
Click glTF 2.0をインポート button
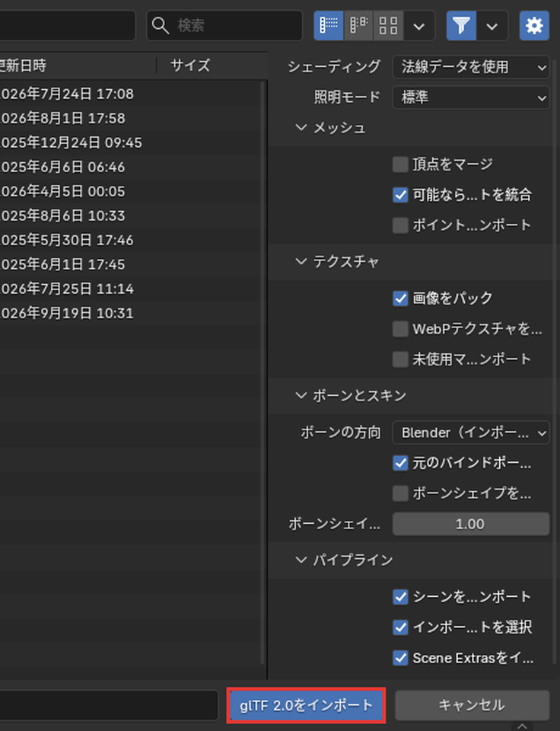tap(306, 705)
